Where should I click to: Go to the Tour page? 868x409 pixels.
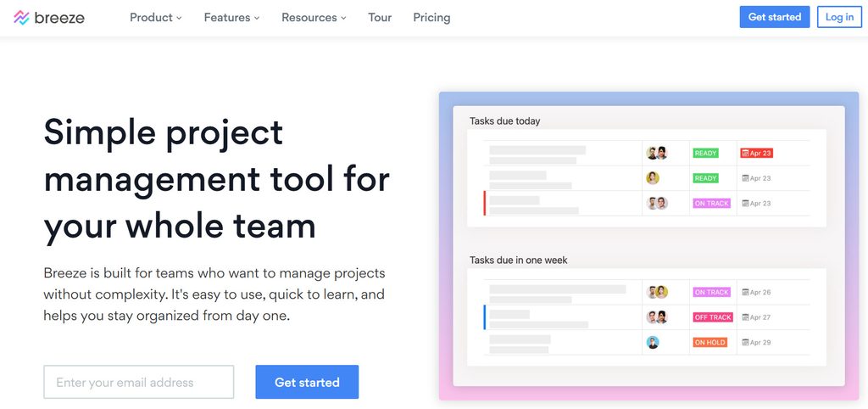(x=380, y=18)
